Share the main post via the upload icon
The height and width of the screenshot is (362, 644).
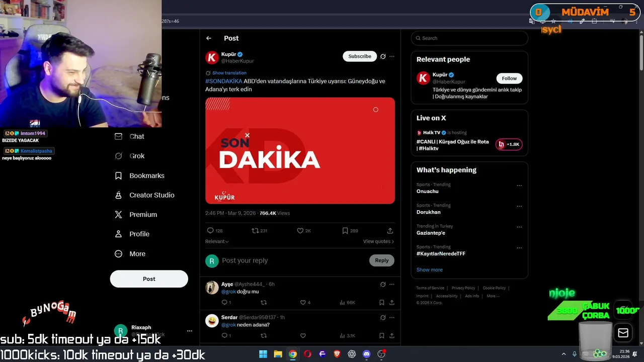[x=390, y=231]
